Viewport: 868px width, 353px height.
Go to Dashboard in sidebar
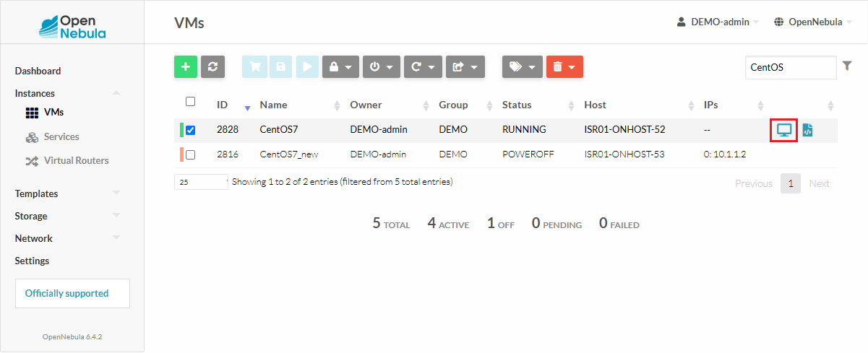[x=38, y=71]
